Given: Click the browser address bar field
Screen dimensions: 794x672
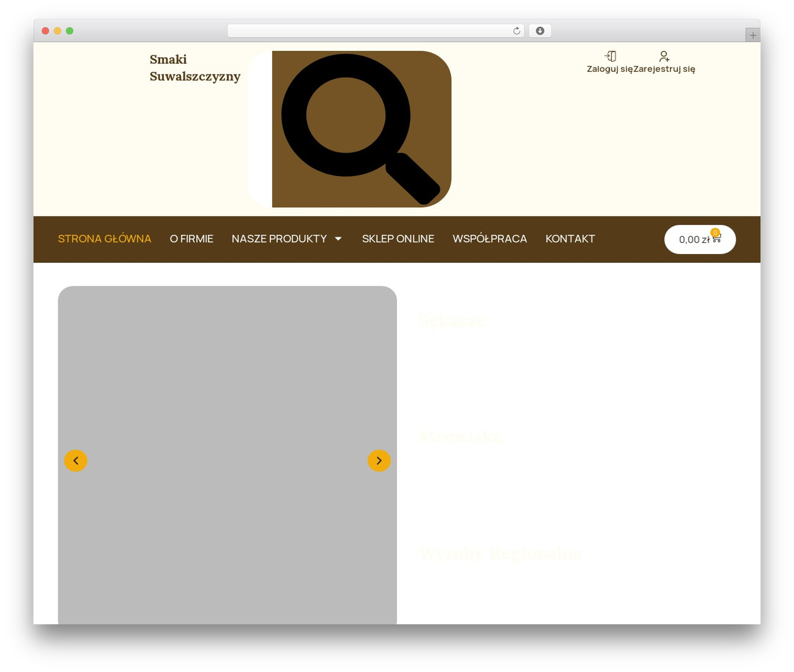Looking at the screenshot, I should [x=375, y=31].
